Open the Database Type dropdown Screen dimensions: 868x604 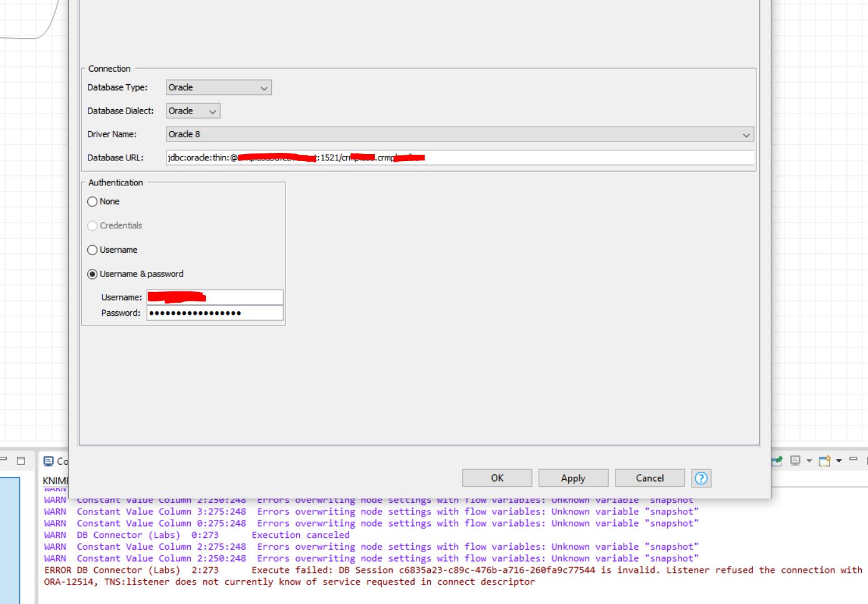click(218, 88)
